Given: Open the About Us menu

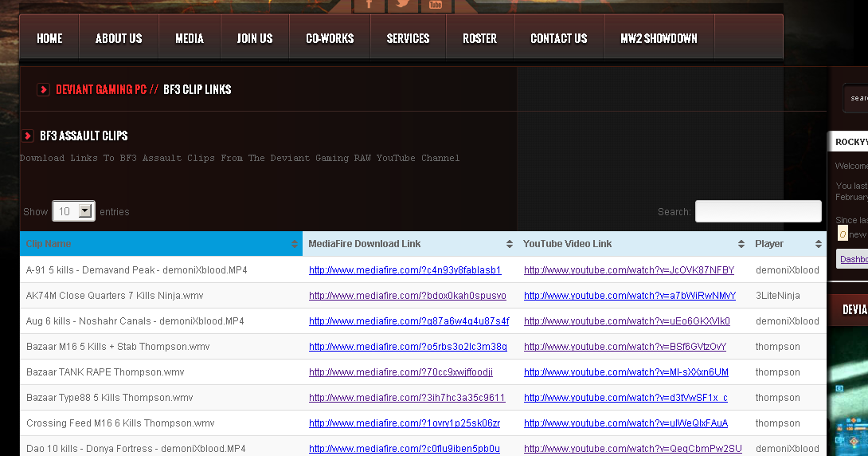Looking at the screenshot, I should tap(119, 38).
